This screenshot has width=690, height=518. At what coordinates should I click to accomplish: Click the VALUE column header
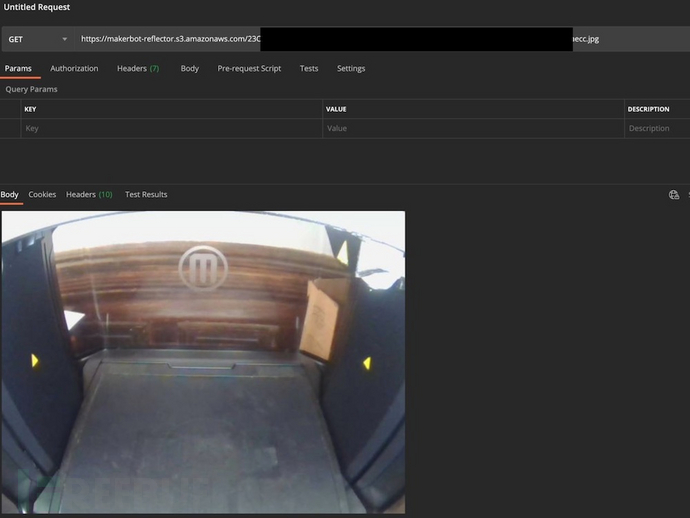[337, 109]
